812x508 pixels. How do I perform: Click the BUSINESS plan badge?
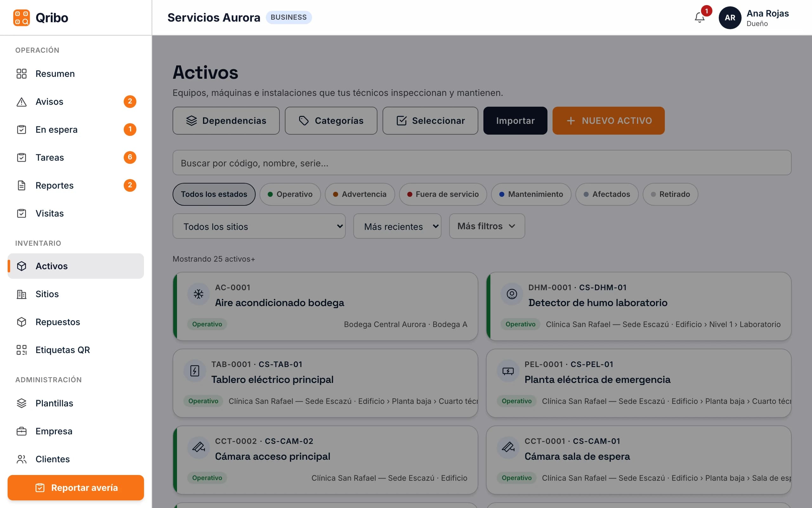[289, 17]
